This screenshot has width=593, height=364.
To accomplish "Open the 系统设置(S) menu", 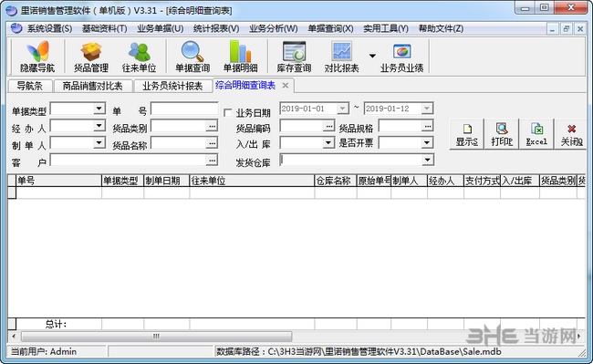I will [49, 28].
